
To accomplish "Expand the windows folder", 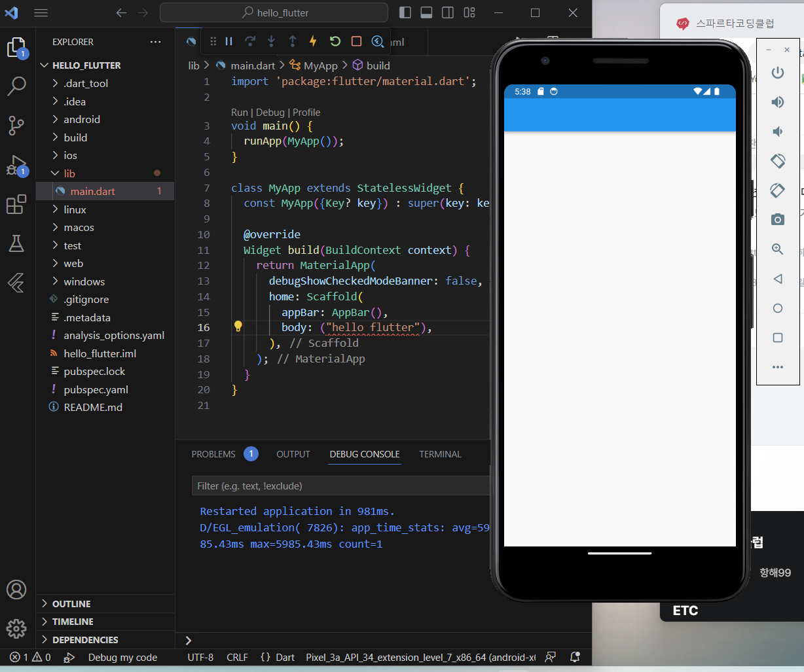I will point(105,281).
